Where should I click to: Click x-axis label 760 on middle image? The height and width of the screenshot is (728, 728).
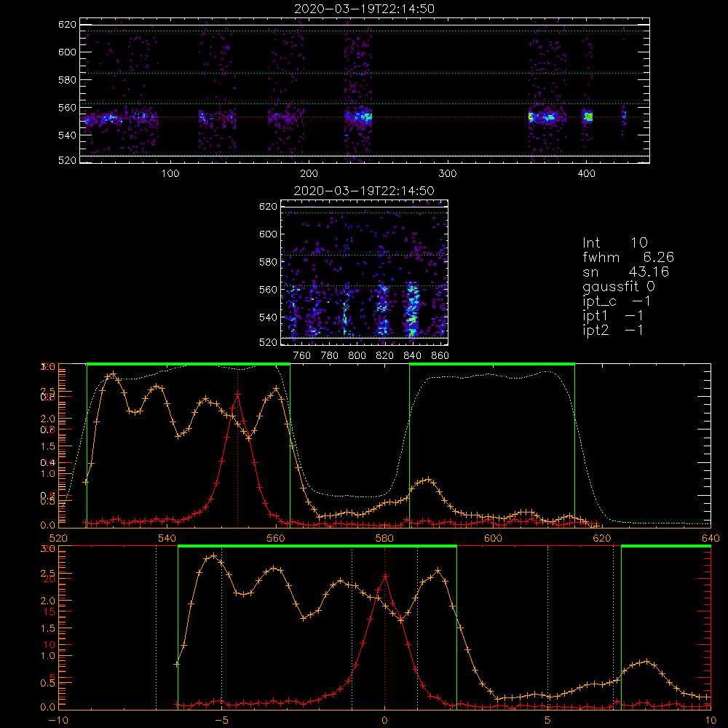(302, 356)
